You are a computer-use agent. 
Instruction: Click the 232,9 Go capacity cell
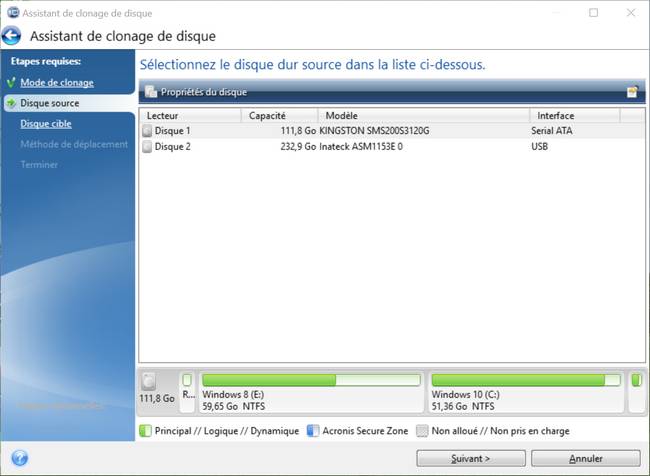click(298, 147)
